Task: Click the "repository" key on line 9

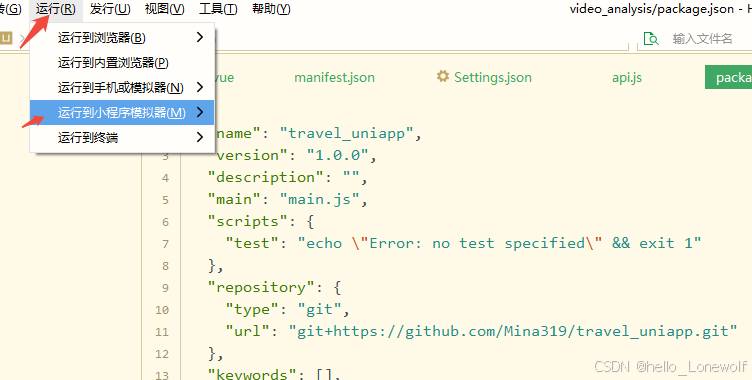Action: (261, 287)
